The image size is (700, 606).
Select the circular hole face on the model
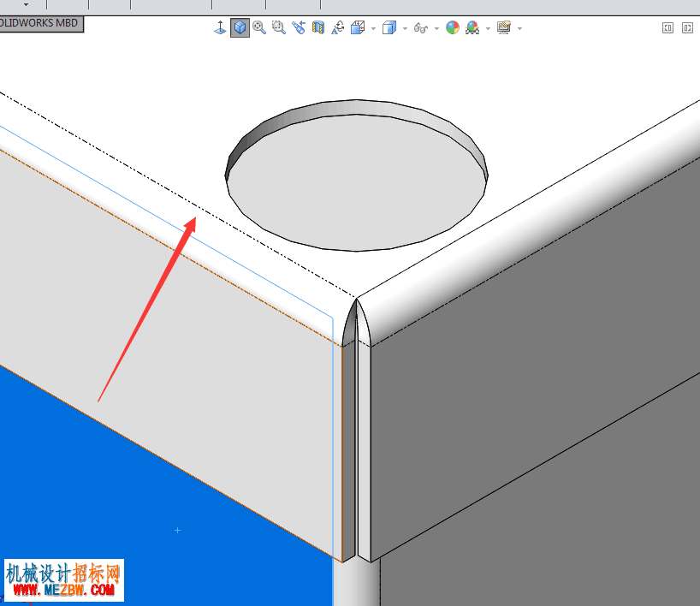coord(357,183)
